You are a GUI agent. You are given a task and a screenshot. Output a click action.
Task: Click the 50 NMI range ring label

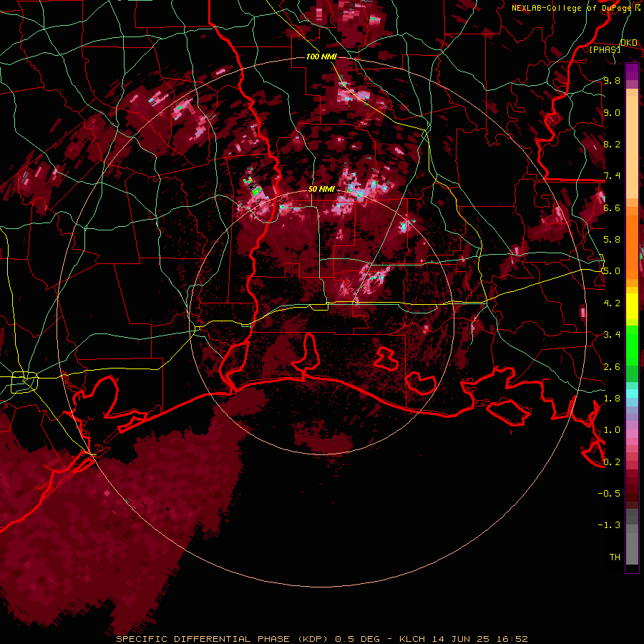click(x=321, y=189)
